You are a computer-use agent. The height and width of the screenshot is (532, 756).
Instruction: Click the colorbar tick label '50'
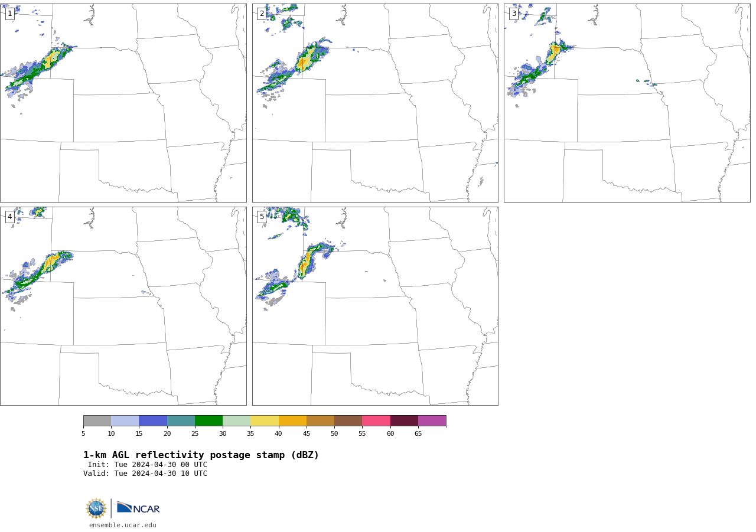334,434
